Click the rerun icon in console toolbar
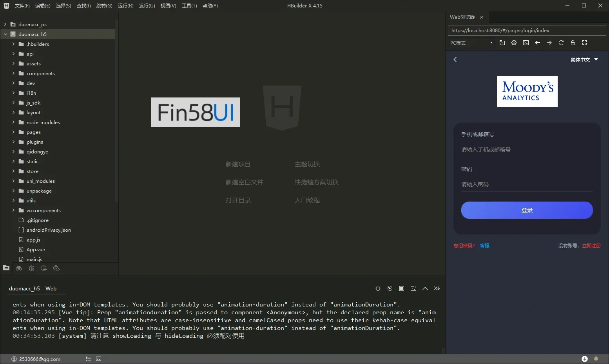This screenshot has height=364, width=609. point(390,288)
